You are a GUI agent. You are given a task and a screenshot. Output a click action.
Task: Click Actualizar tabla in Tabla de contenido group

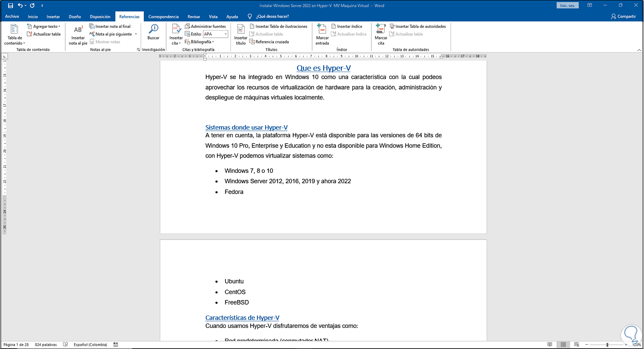(44, 34)
